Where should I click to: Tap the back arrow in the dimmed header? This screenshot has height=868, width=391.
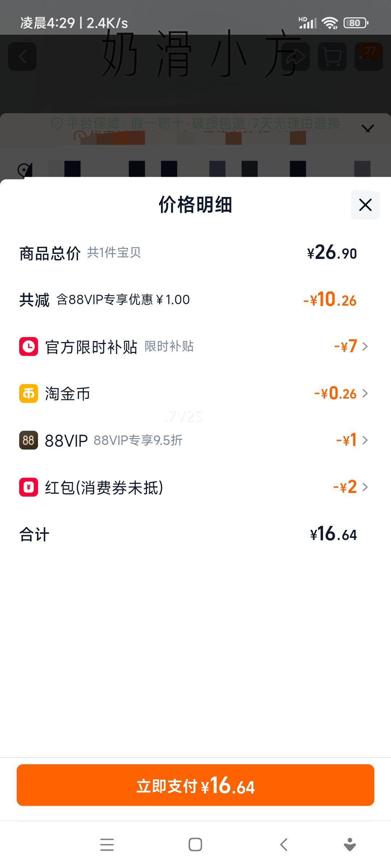[22, 57]
